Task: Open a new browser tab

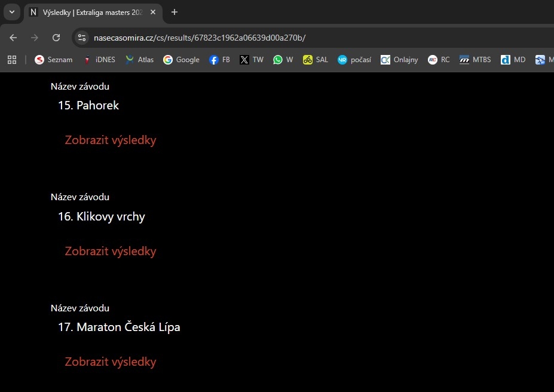Action: 175,12
